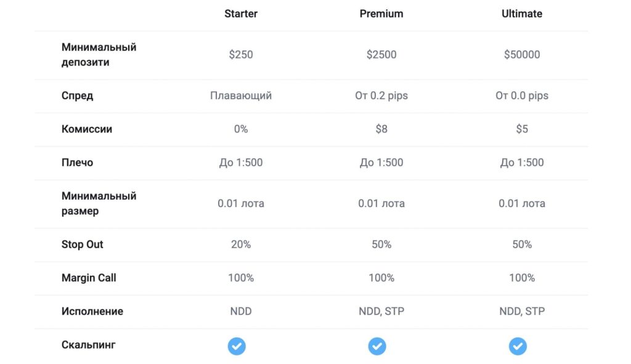This screenshot has width=631, height=364.
Task: Click the Premium scalping checkmark icon
Action: coord(377,346)
